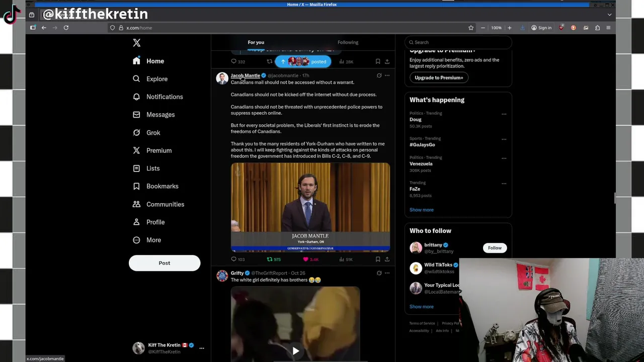The height and width of the screenshot is (362, 644).
Task: Reply icon on top post with 332 replies
Action: (237, 62)
